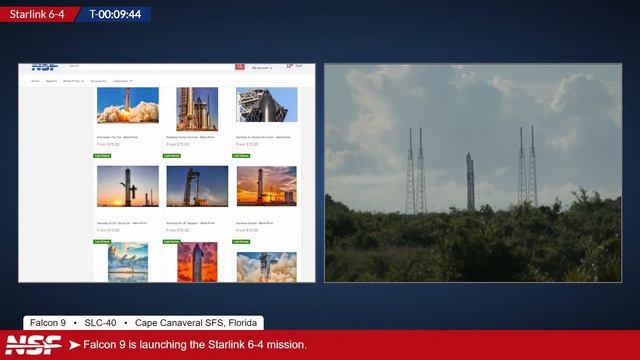640x360 pixels.
Task: Open blue-sky Starship stacking print thumbnail
Action: pyautogui.click(x=197, y=186)
